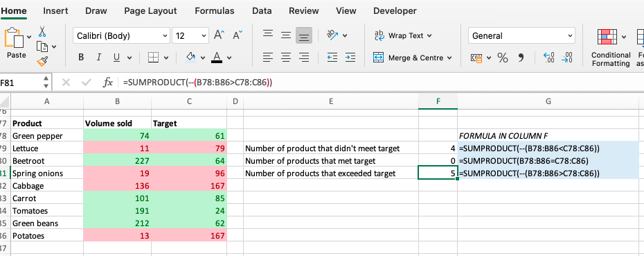Expand Wrap Text options arrow
644x256 pixels.
(x=429, y=36)
